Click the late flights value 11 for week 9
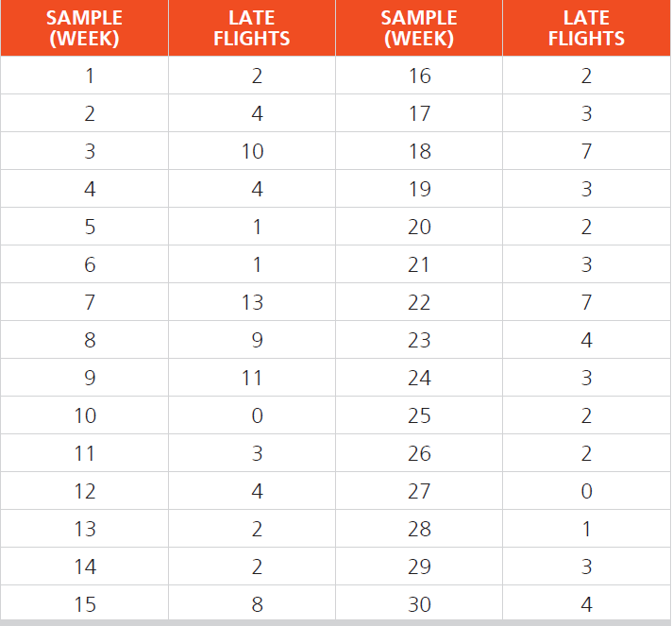Screen dimensions: 672x626 [252, 378]
